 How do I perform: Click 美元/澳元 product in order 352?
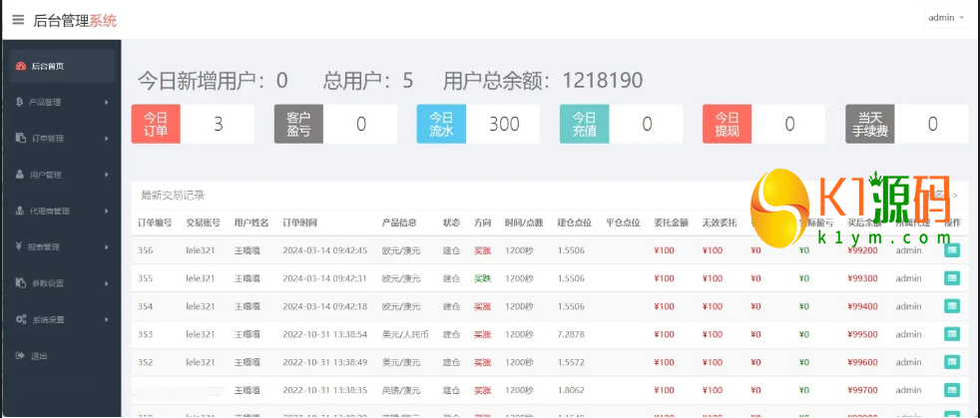click(x=401, y=362)
